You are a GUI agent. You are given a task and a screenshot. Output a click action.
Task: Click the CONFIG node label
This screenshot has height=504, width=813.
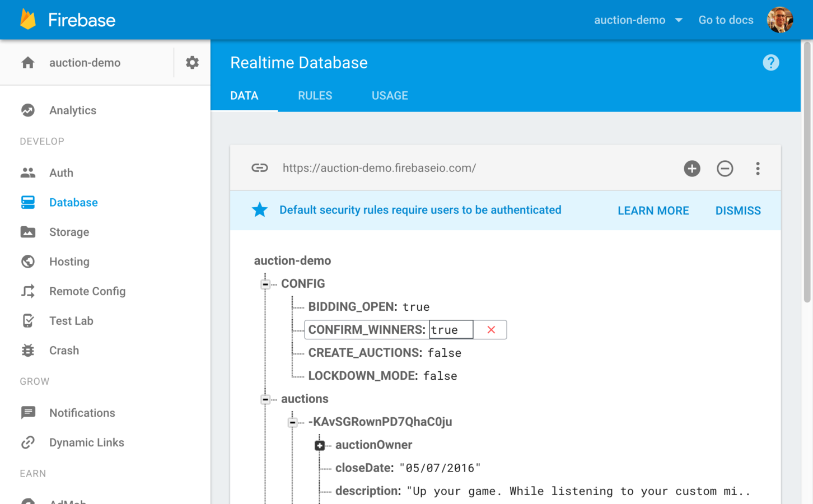[x=303, y=284]
